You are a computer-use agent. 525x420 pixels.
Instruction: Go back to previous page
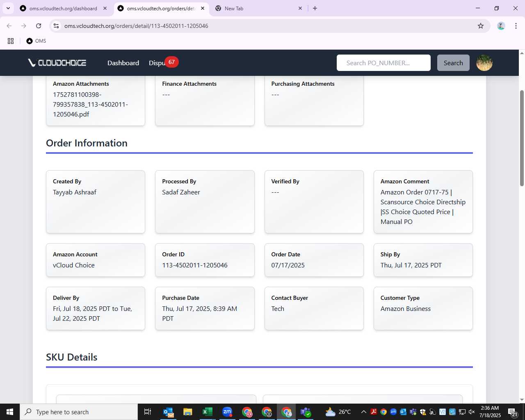[x=9, y=26]
